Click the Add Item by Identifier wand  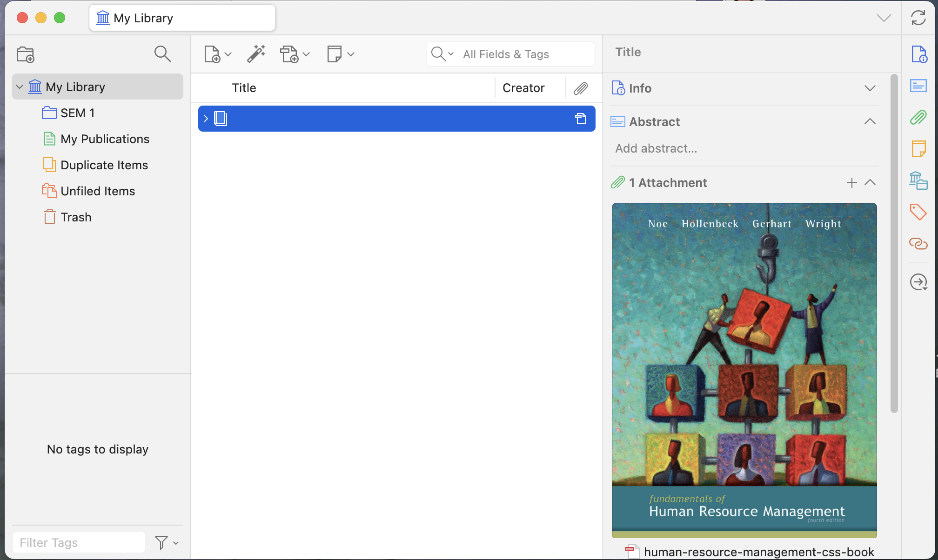point(256,54)
